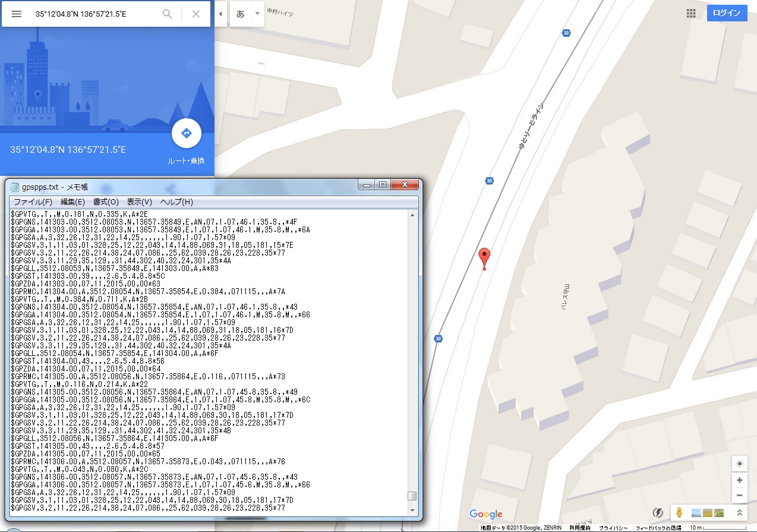The image size is (757, 532).
Task: Open 書式(O) menu in Notepad
Action: coord(106,202)
